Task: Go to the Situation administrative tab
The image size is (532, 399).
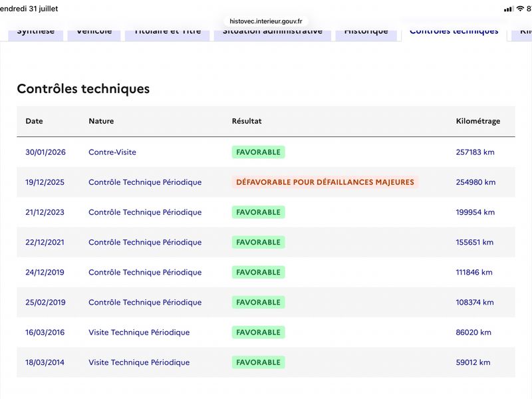Action: (x=273, y=35)
